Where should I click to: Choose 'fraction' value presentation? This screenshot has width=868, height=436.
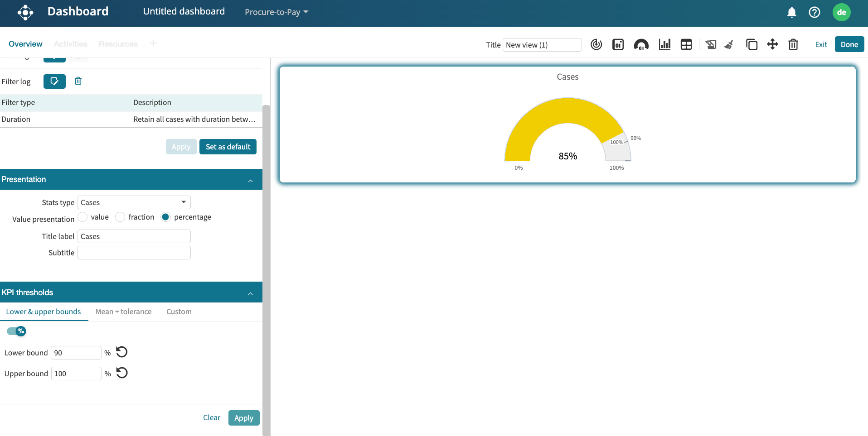pos(120,217)
